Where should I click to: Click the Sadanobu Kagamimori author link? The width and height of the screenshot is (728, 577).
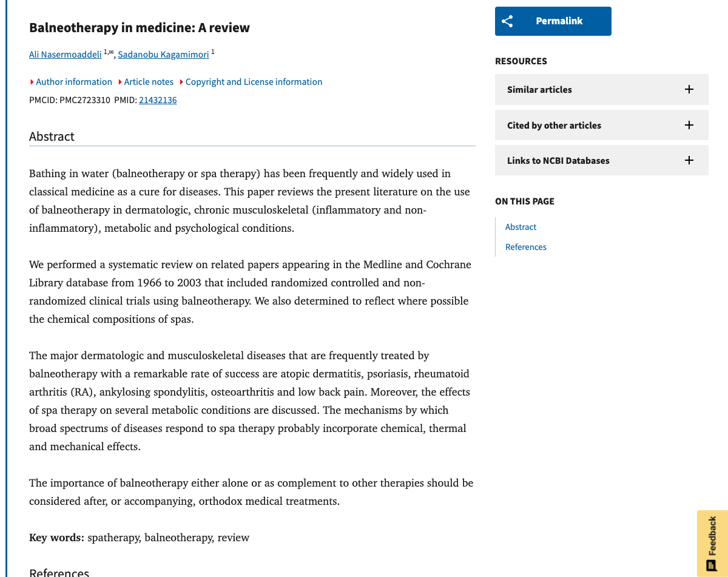[x=163, y=54]
